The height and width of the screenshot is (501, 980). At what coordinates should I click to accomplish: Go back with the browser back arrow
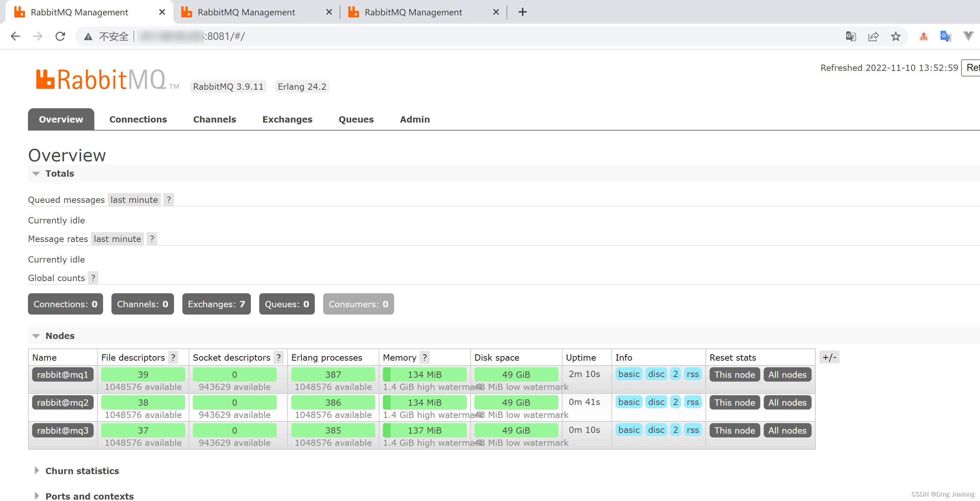[15, 37]
